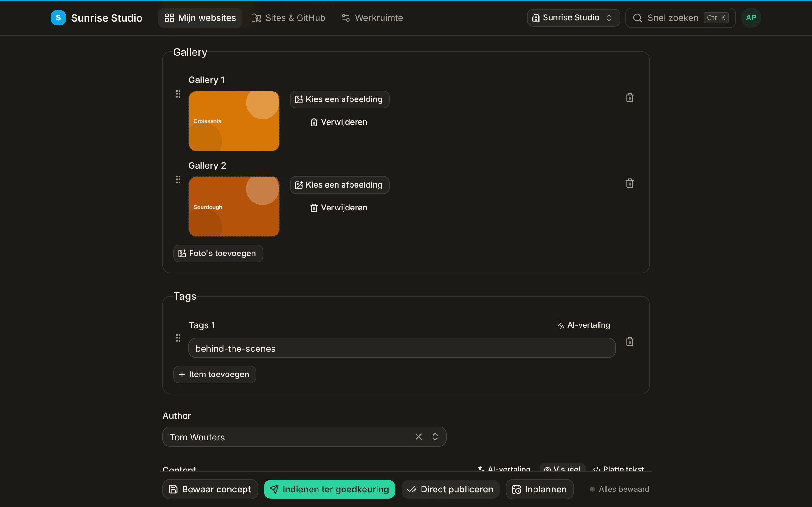The height and width of the screenshot is (507, 812).
Task: Grab the drag handle for Tags 1
Action: click(178, 338)
